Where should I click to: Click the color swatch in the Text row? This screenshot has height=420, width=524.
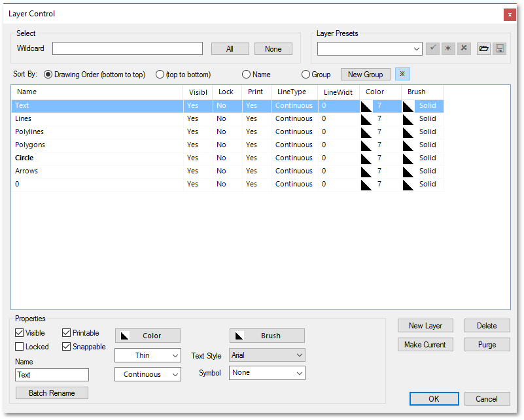pyautogui.click(x=366, y=106)
